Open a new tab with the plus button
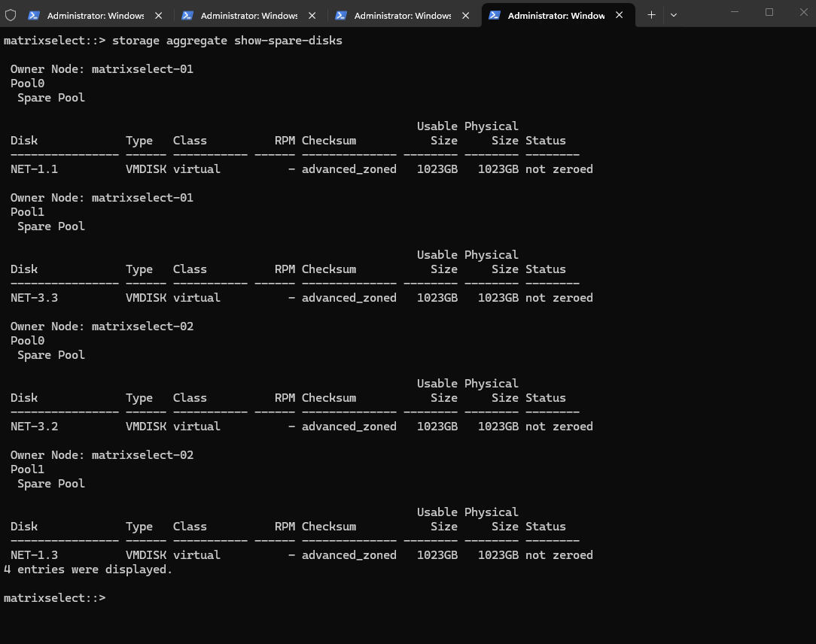Image resolution: width=816 pixels, height=644 pixels. (651, 14)
